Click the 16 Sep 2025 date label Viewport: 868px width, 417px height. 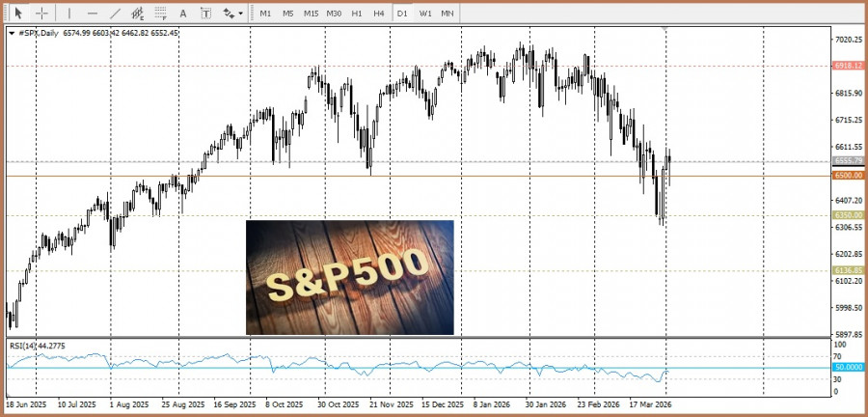pos(234,404)
